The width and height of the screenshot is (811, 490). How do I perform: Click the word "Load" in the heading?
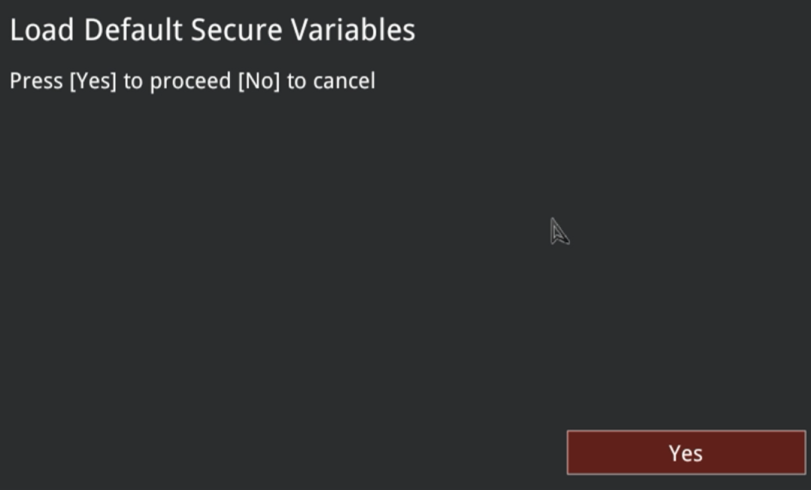[x=42, y=30]
